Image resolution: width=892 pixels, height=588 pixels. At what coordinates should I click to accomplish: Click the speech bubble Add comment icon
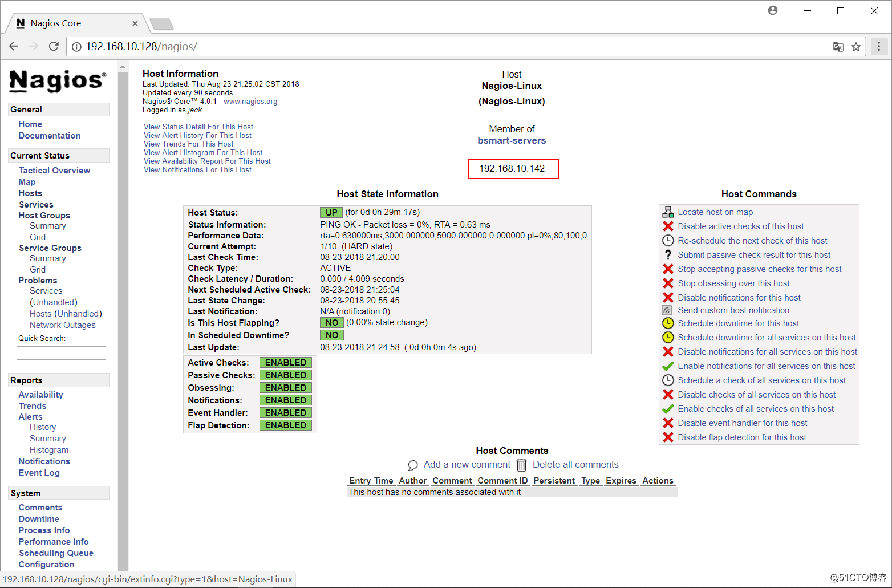(413, 465)
